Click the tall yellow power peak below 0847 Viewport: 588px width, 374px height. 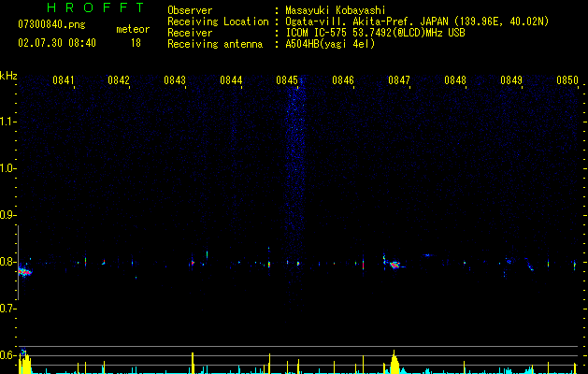pos(394,363)
